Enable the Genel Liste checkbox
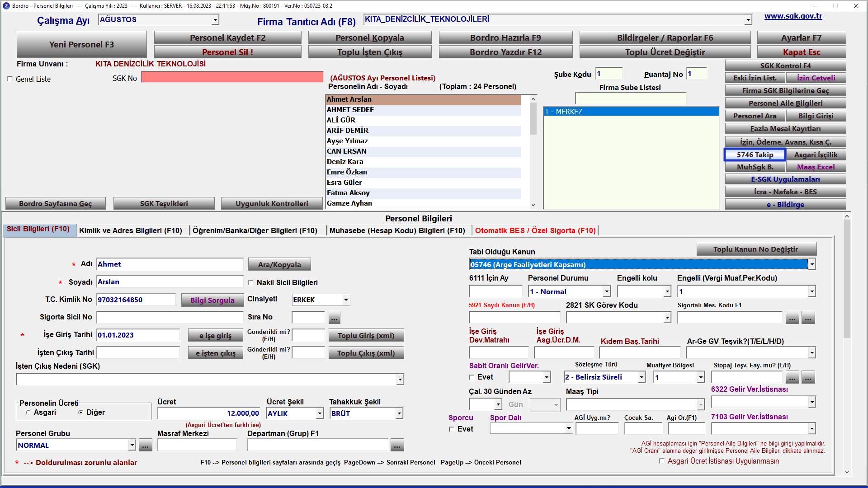 tap(10, 79)
